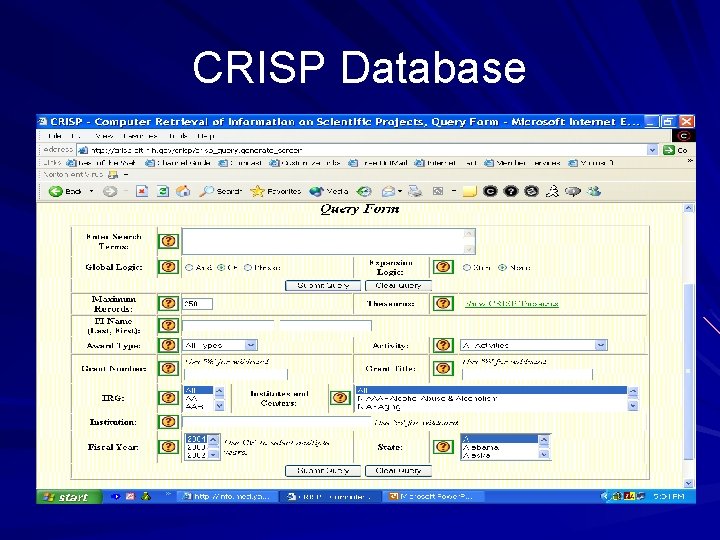Open the address bar dropdown arrow

(x=652, y=150)
